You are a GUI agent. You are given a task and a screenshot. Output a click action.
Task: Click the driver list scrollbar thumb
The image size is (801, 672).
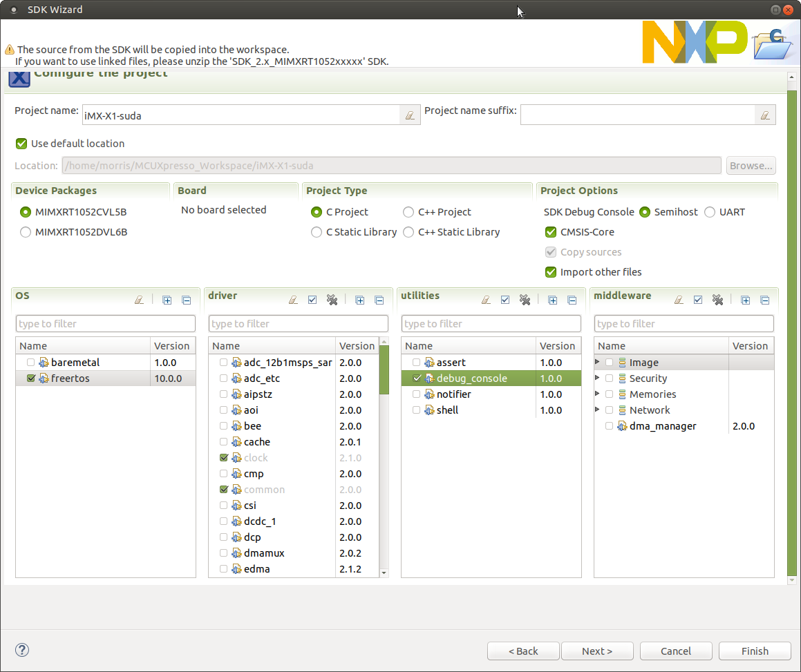tap(384, 369)
